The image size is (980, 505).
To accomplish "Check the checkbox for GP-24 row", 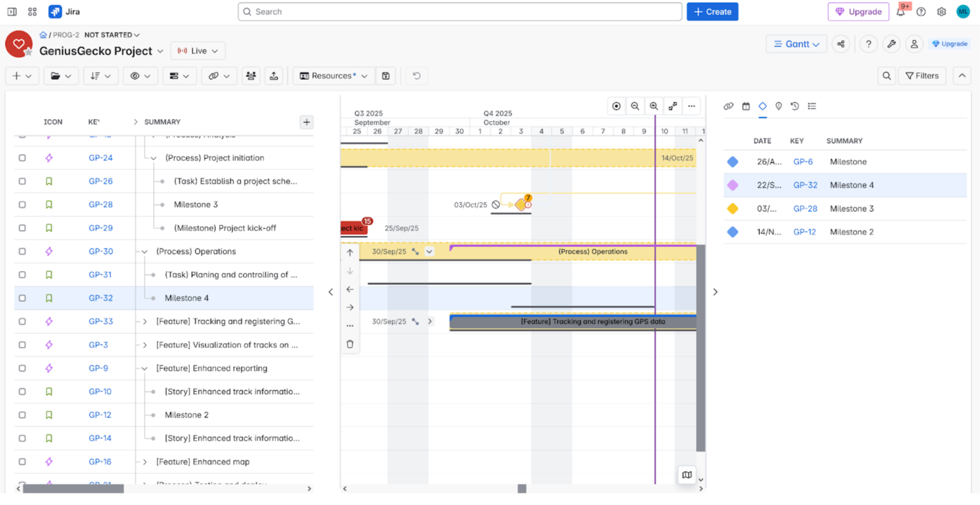I will pos(22,158).
